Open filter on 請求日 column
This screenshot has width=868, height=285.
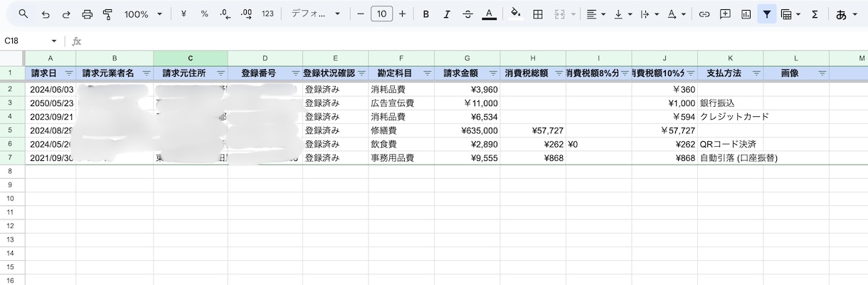[69, 73]
